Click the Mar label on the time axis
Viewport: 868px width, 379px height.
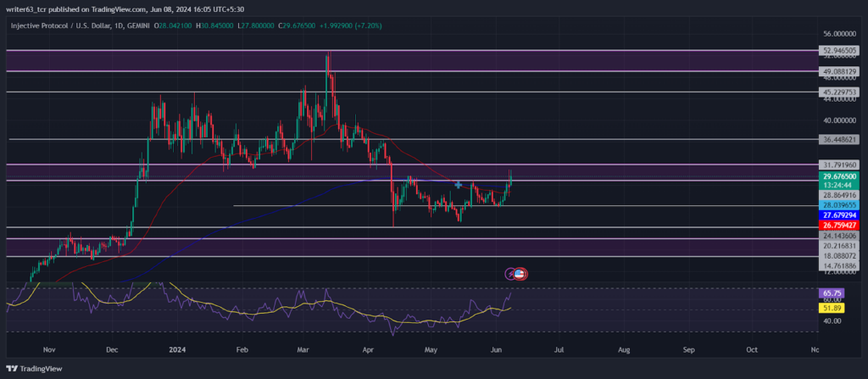[303, 350]
